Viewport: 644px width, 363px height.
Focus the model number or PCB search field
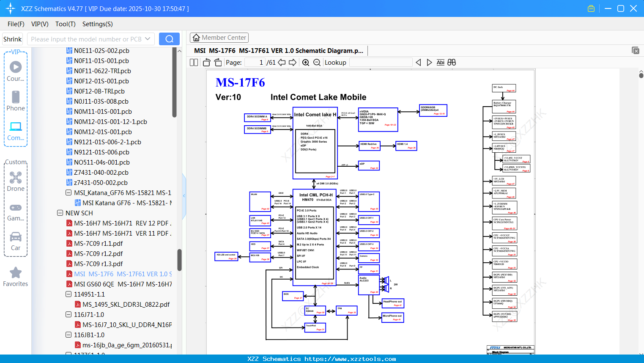coord(87,39)
